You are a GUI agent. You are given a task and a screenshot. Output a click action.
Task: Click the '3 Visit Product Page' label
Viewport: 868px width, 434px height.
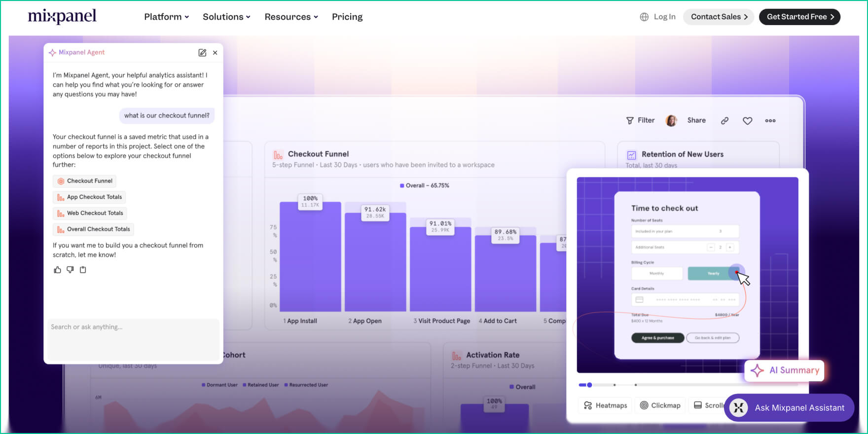pyautogui.click(x=442, y=321)
